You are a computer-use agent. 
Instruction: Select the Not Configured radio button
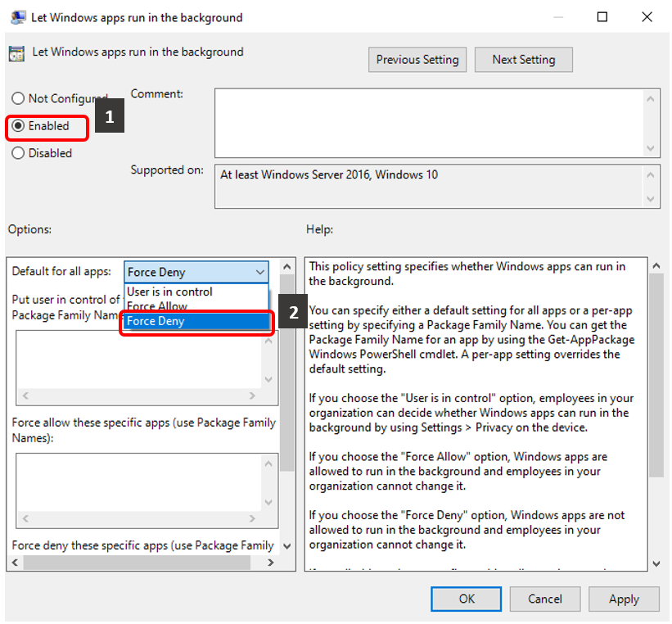tap(18, 98)
